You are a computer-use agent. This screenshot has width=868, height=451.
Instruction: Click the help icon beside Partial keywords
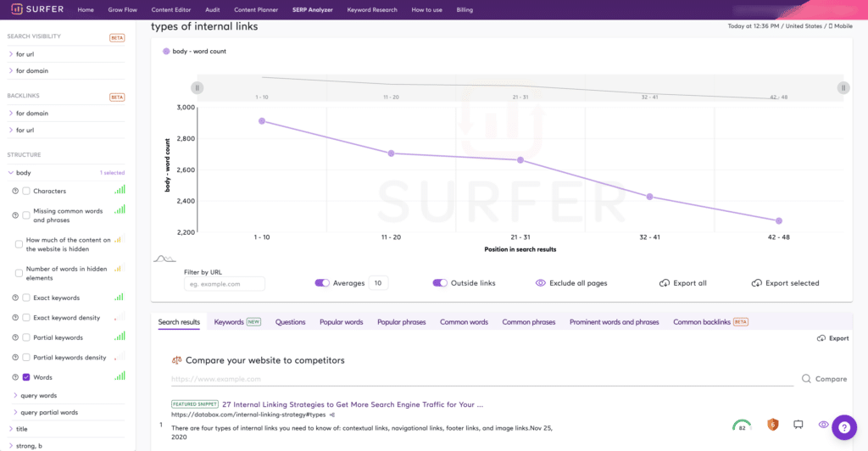point(15,337)
